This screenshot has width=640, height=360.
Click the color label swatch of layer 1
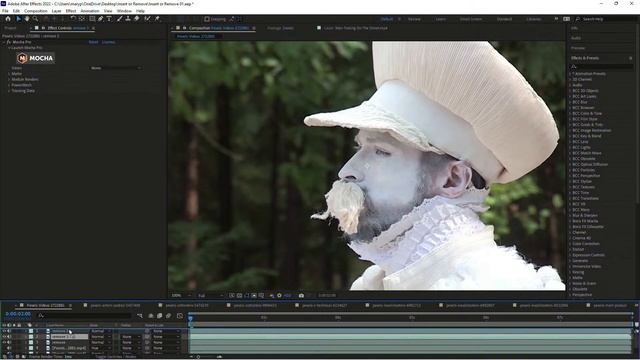pos(31,331)
